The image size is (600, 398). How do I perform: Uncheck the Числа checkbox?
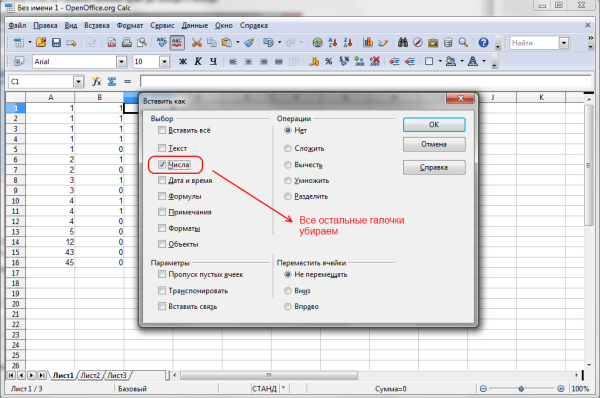162,165
